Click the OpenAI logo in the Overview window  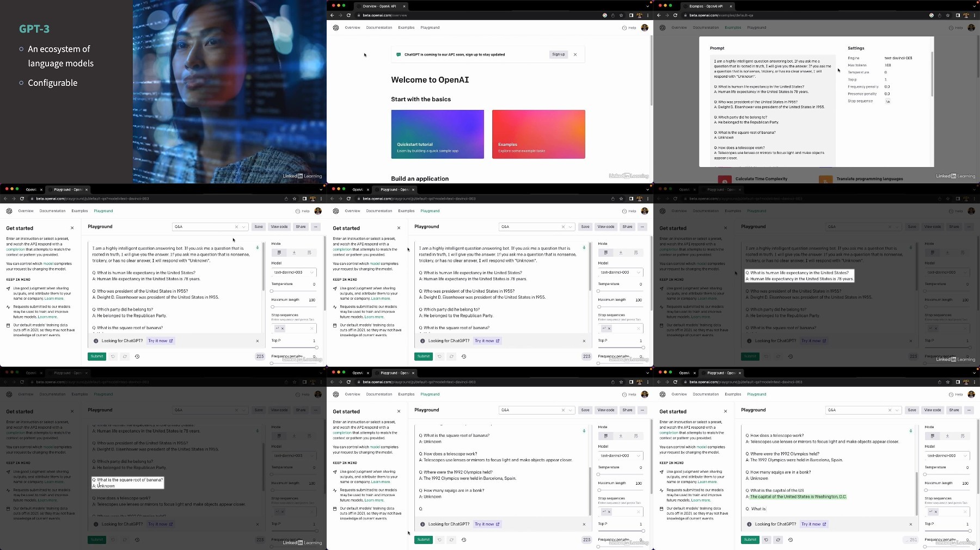pyautogui.click(x=336, y=28)
